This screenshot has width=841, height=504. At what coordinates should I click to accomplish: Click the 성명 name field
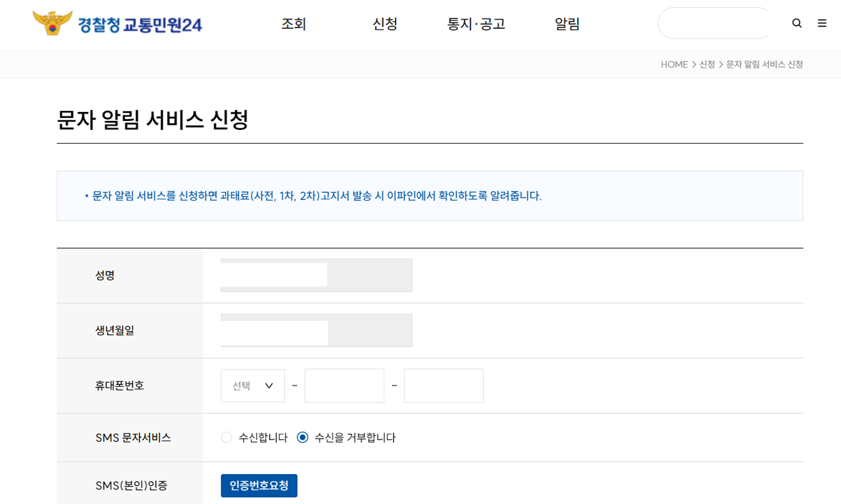[274, 275]
